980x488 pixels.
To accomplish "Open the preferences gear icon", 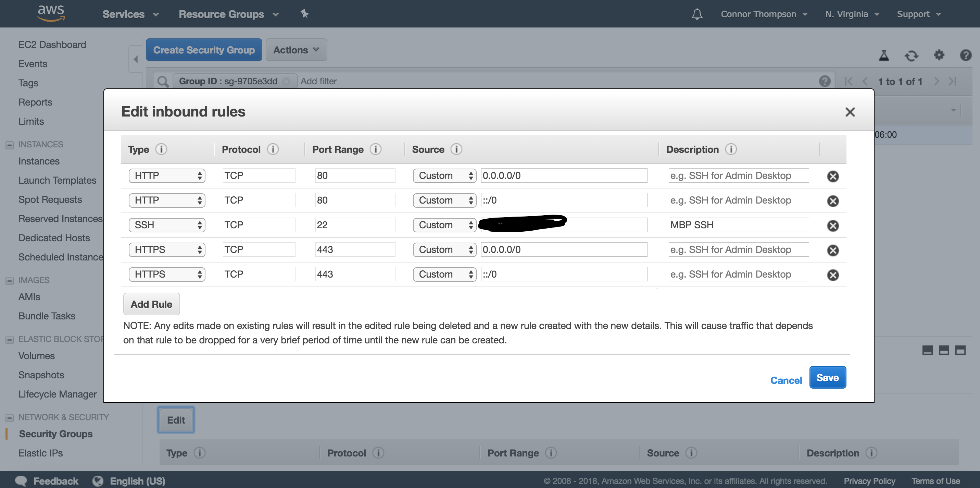I will tap(939, 56).
